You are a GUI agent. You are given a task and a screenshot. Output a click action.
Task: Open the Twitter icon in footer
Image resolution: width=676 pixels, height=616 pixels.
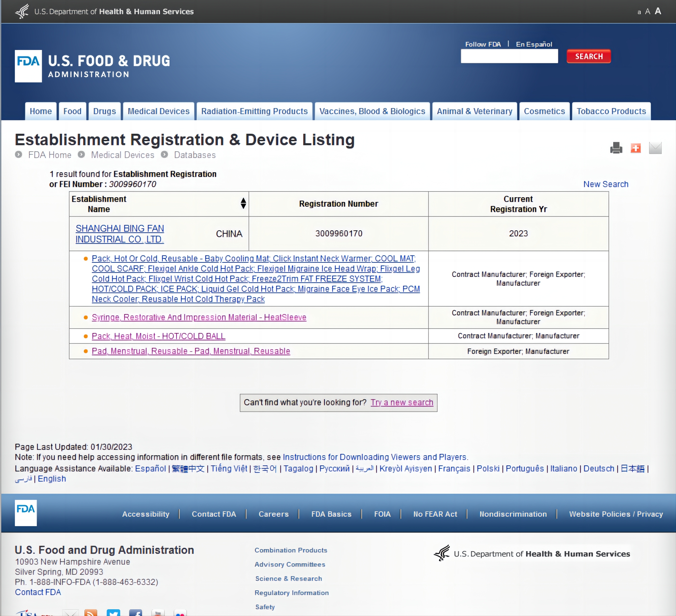[x=113, y=613]
